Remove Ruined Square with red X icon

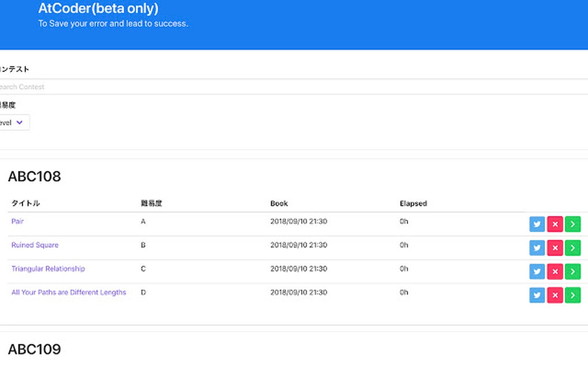pos(555,248)
